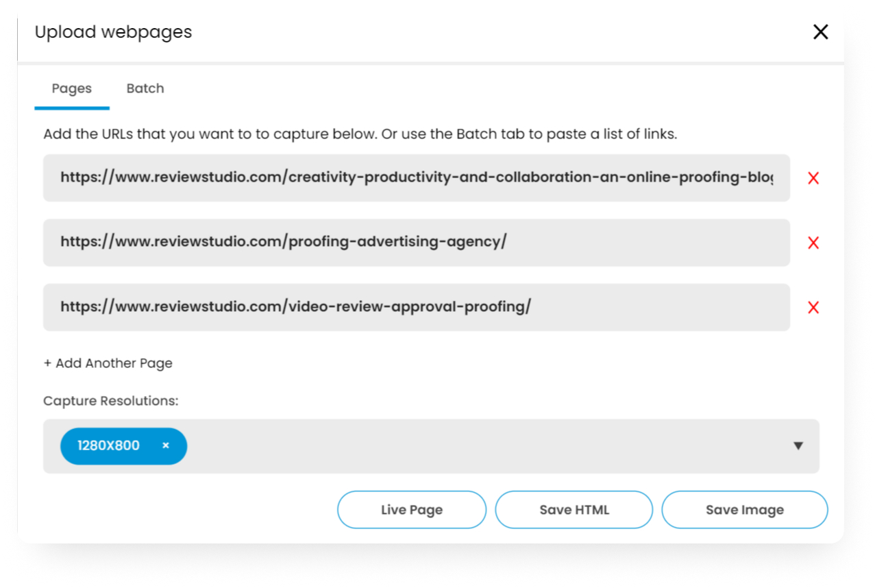Image resolution: width=875 pixels, height=588 pixels.
Task: Remove the video-review-approval-proofing URL entry
Action: coord(813,308)
